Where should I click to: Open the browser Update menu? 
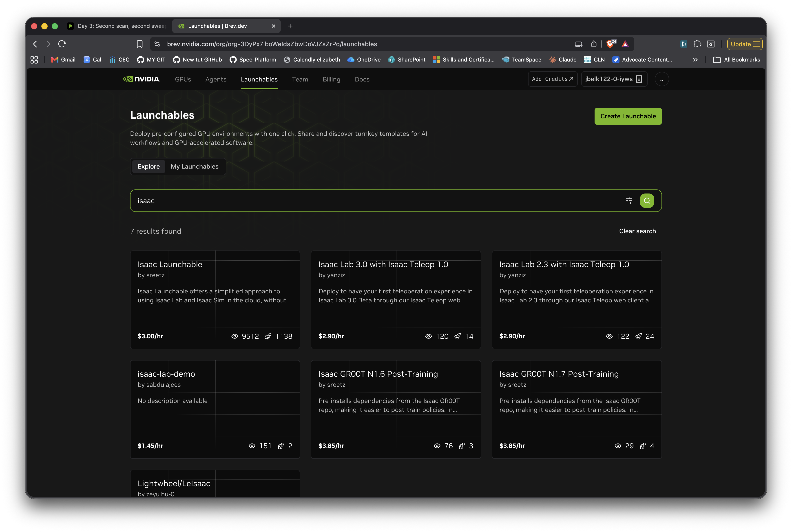(x=744, y=44)
